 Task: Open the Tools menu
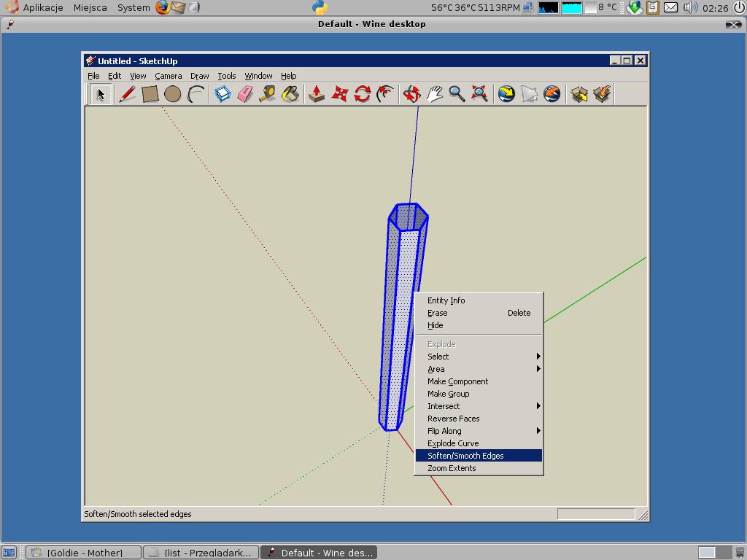pyautogui.click(x=227, y=76)
